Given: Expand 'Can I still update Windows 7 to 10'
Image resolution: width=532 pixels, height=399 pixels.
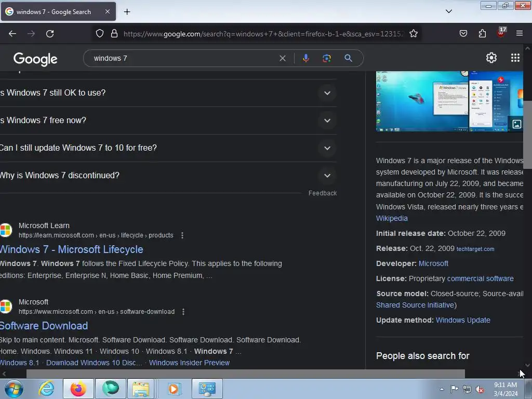Looking at the screenshot, I should point(168,148).
